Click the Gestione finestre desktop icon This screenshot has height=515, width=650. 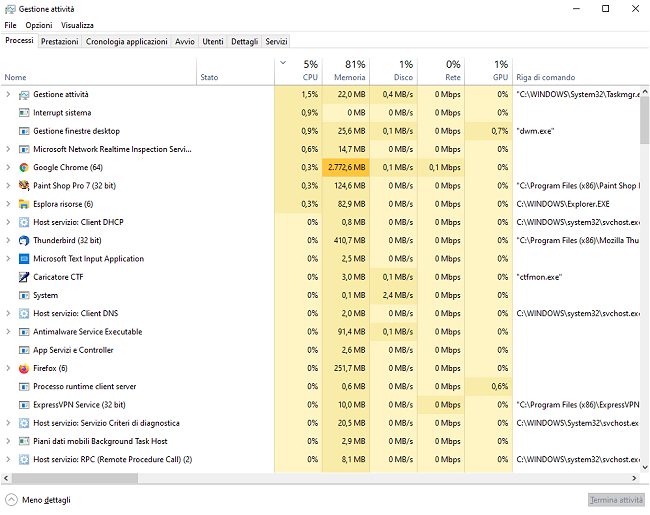(24, 131)
